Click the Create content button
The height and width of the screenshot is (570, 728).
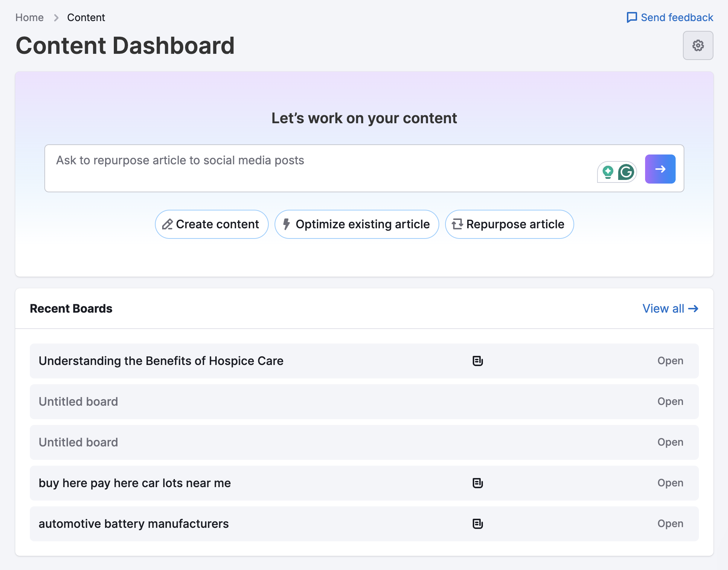211,224
